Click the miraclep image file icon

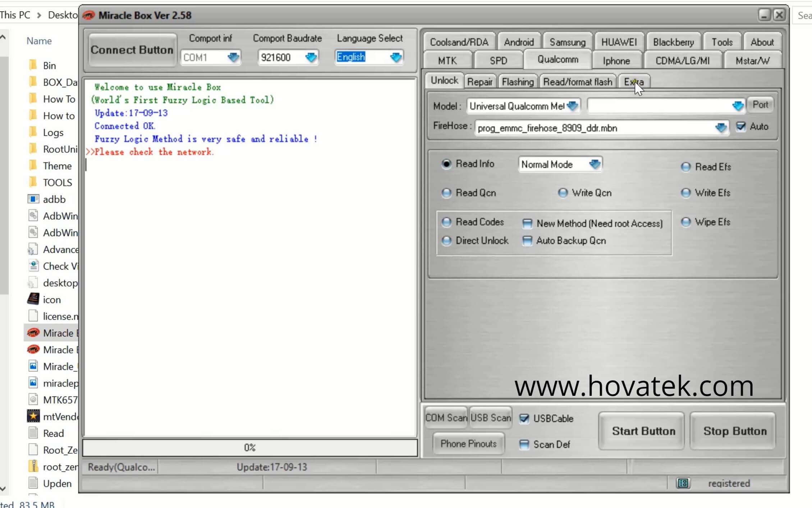pos(33,383)
